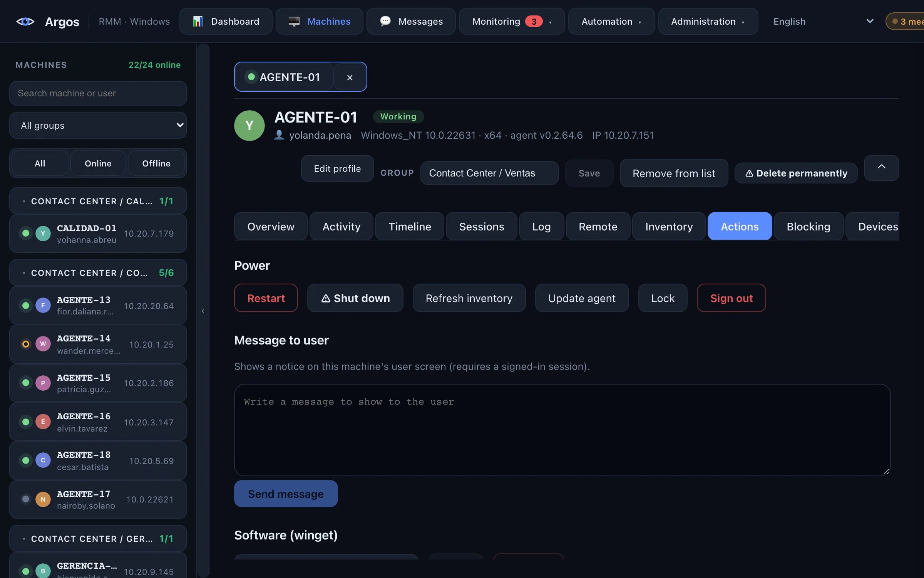This screenshot has width=924, height=578.
Task: Click the Search machine or user field
Action: click(x=98, y=93)
